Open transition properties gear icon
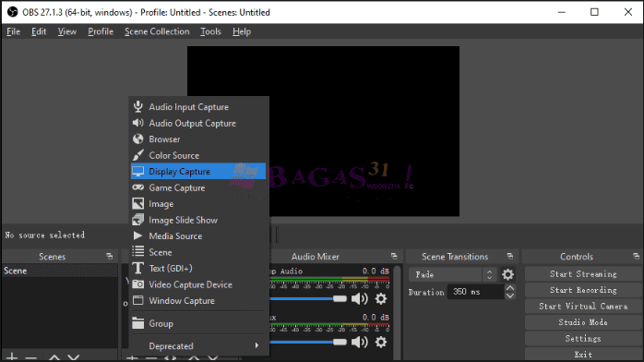The image size is (644, 362). 507,274
